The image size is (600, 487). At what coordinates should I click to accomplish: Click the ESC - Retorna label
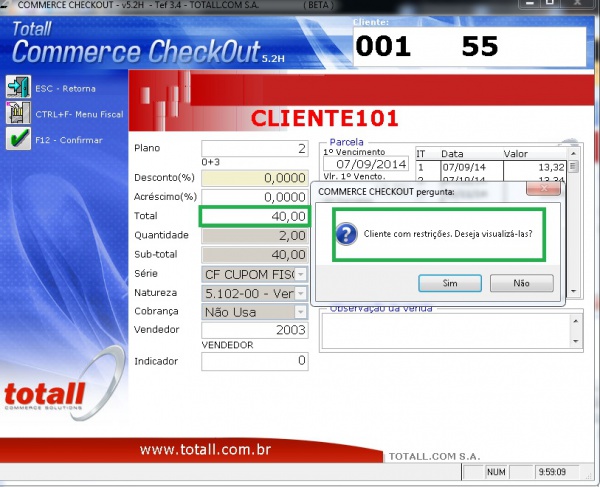pos(65,88)
